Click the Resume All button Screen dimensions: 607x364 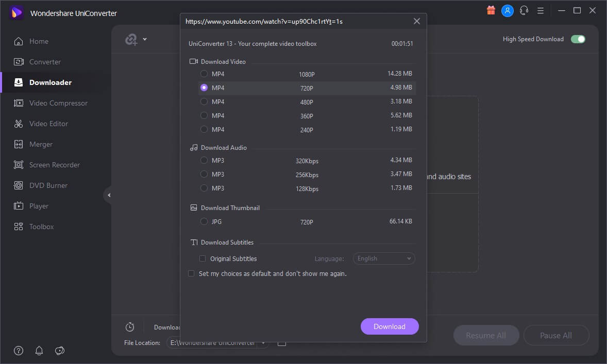(x=486, y=335)
